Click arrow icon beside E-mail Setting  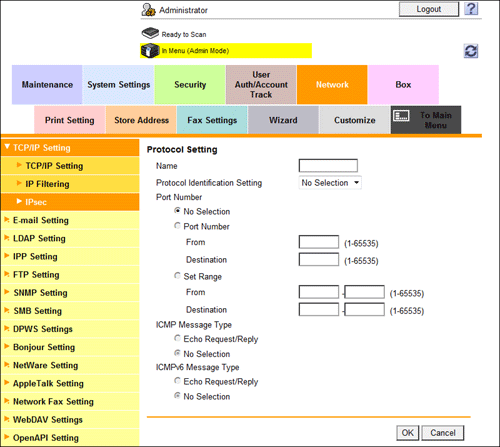(x=6, y=220)
